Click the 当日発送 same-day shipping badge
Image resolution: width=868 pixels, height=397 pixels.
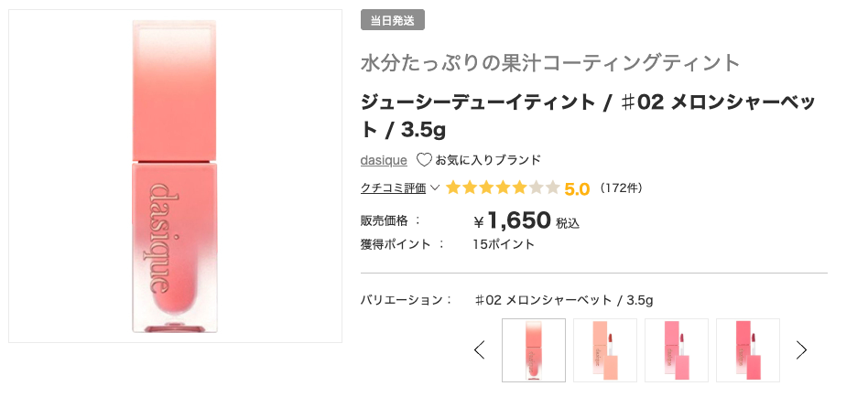(x=393, y=20)
